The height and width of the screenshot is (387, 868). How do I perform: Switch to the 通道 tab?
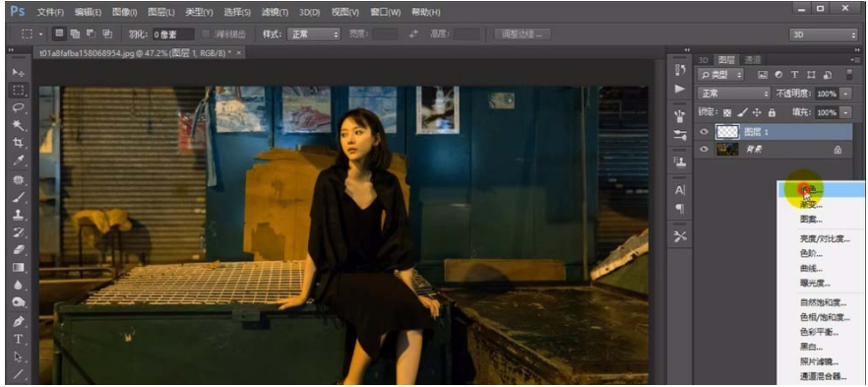pos(752,60)
